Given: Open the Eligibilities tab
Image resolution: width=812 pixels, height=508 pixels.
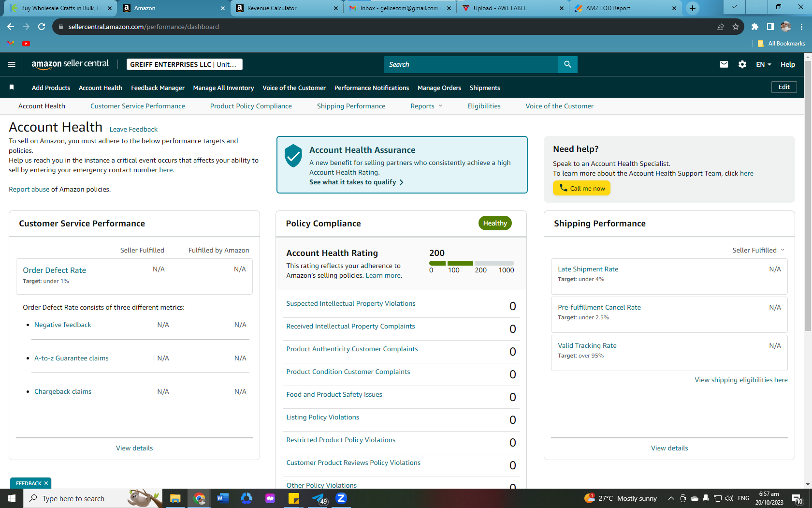Looking at the screenshot, I should tap(484, 106).
